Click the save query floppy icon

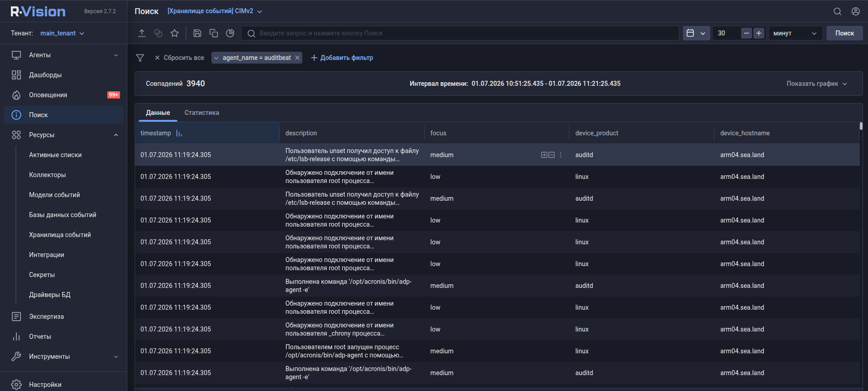[197, 33]
